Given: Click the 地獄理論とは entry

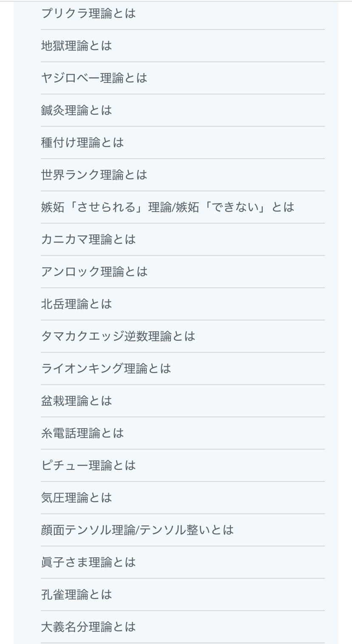Looking at the screenshot, I should point(77,46).
